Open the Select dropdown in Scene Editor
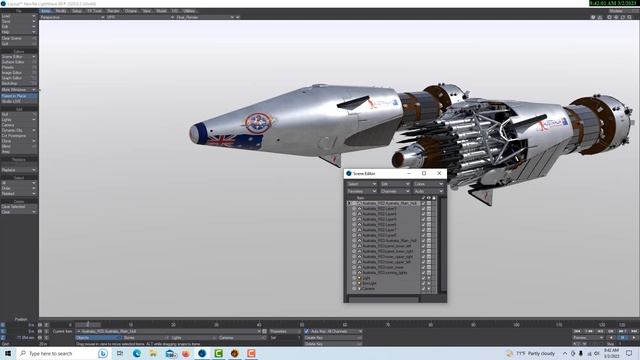Screen dimensions: 640x360 (362, 184)
